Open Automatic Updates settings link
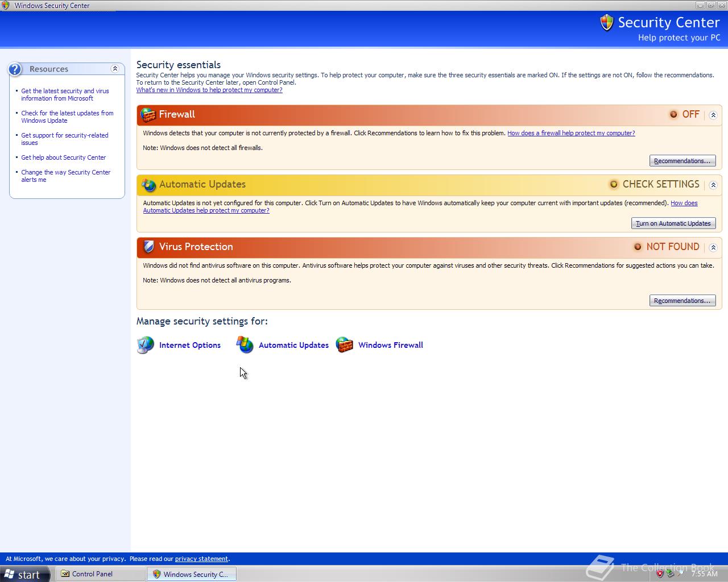Image resolution: width=728 pixels, height=582 pixels. click(293, 345)
